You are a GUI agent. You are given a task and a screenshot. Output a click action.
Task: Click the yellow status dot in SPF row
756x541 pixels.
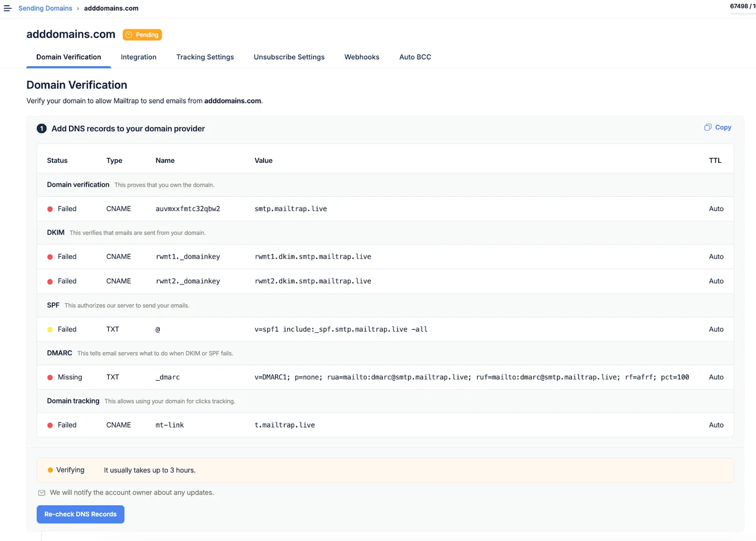click(50, 329)
